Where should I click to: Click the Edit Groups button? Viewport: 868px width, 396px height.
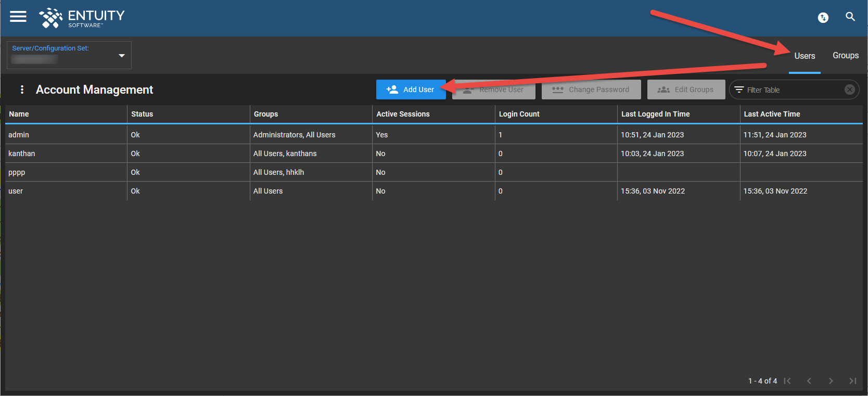click(686, 90)
